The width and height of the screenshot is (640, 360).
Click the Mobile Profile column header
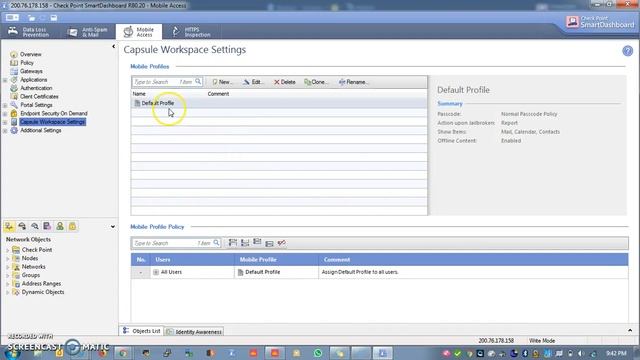point(276,260)
